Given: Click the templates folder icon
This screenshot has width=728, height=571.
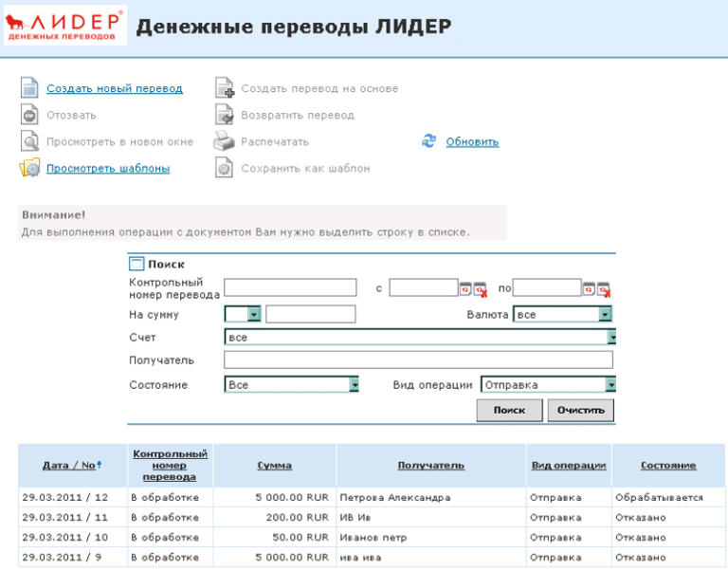Looking at the screenshot, I should tap(29, 168).
